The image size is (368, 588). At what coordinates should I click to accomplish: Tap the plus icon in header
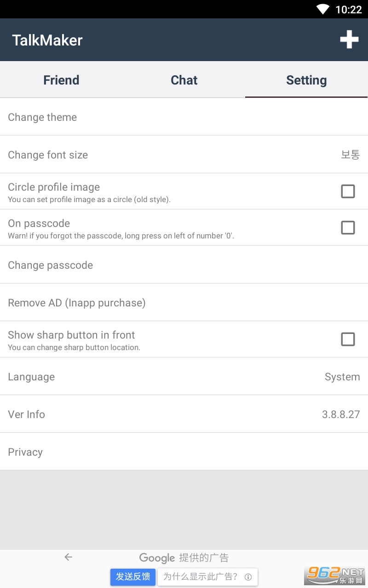[349, 40]
